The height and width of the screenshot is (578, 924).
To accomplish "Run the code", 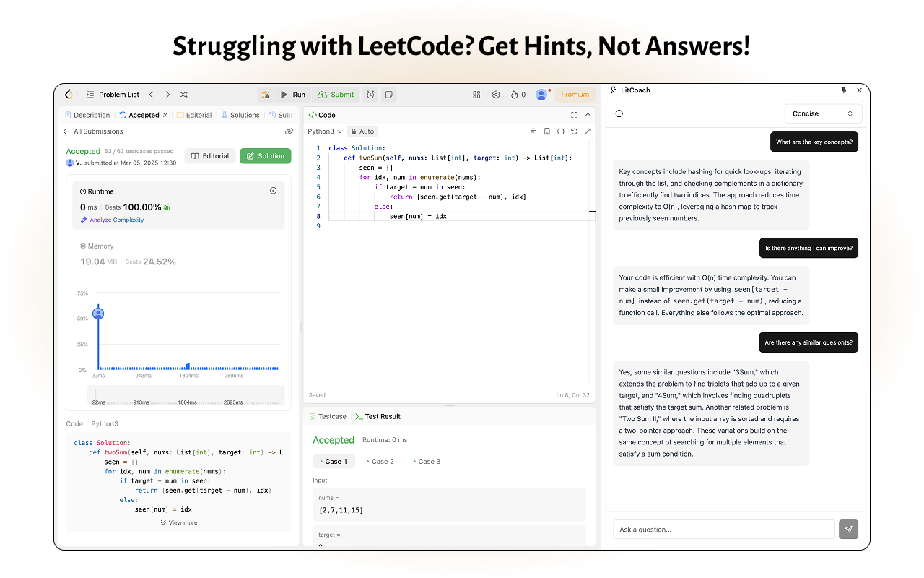I will (293, 95).
